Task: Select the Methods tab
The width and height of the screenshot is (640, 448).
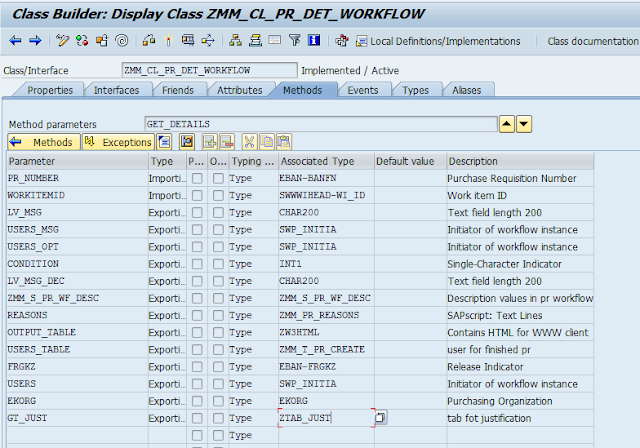Action: pyautogui.click(x=302, y=90)
